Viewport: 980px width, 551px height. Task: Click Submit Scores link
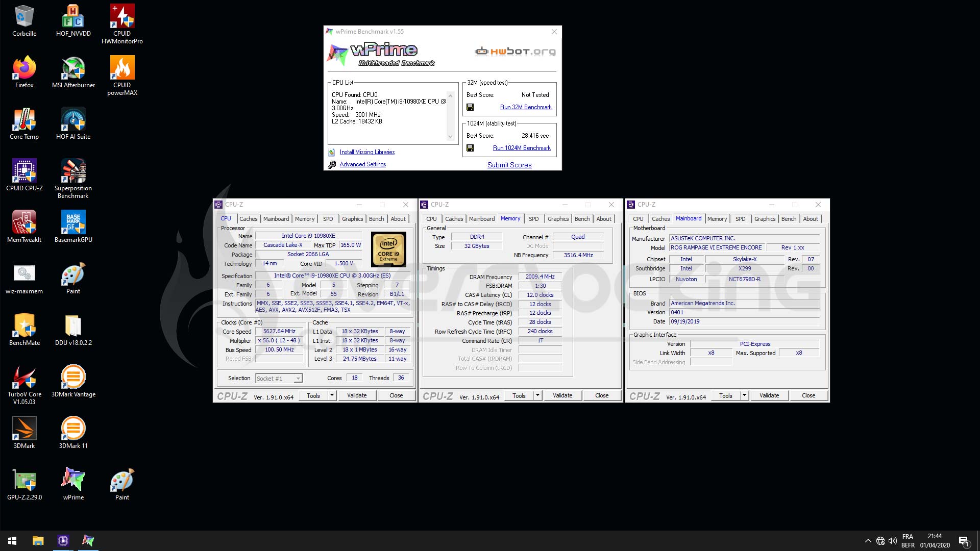(x=509, y=165)
